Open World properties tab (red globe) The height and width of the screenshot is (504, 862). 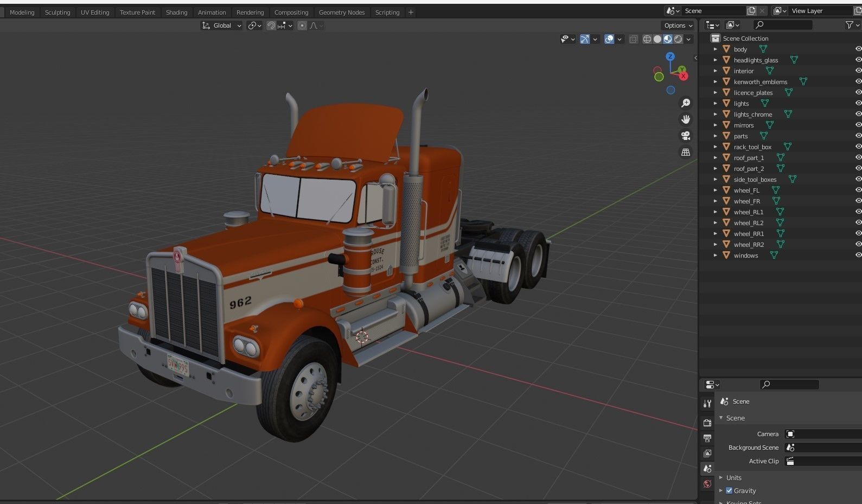707,484
